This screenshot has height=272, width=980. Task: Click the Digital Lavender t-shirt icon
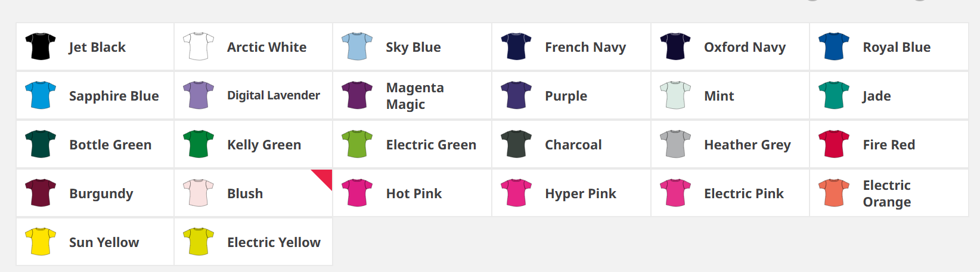[x=199, y=95]
